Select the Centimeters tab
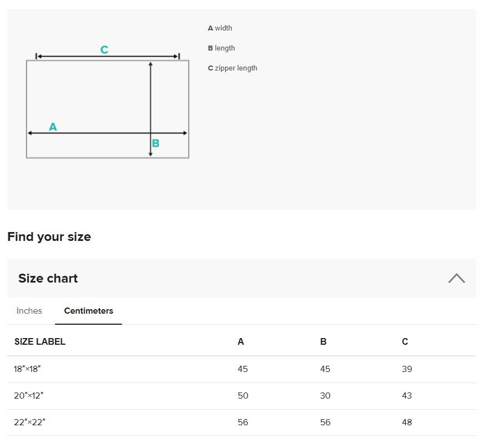Screen dimensions: 485x448 [x=88, y=311]
